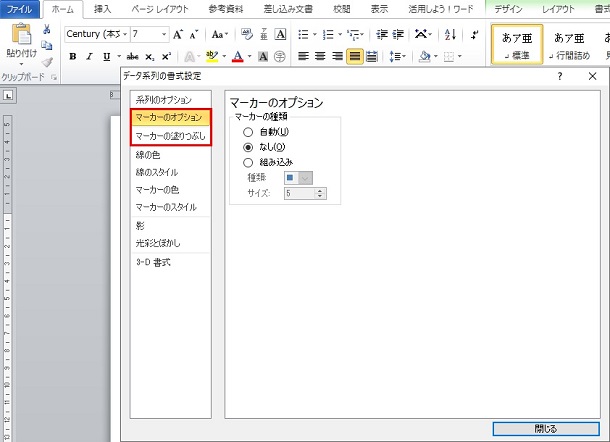Viewport: 610px width, 442px height.
Task: Select the 自動 radio button
Action: pyautogui.click(x=248, y=132)
